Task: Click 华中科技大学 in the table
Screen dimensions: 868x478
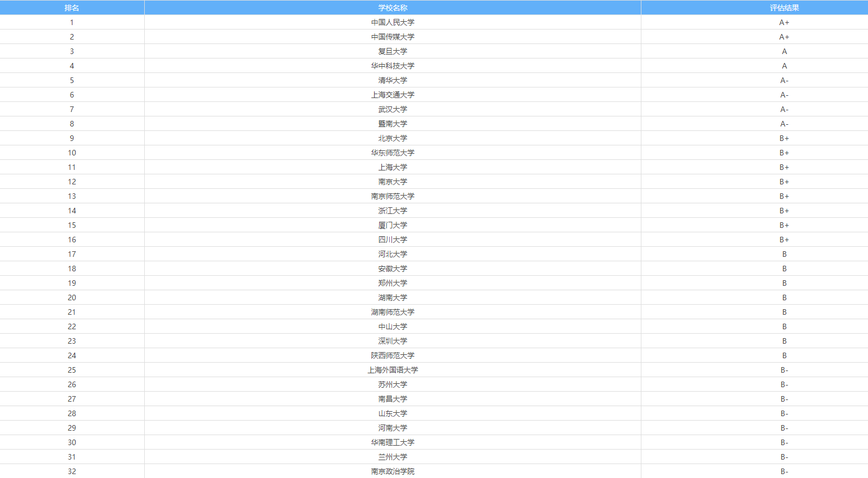Action: (393, 66)
